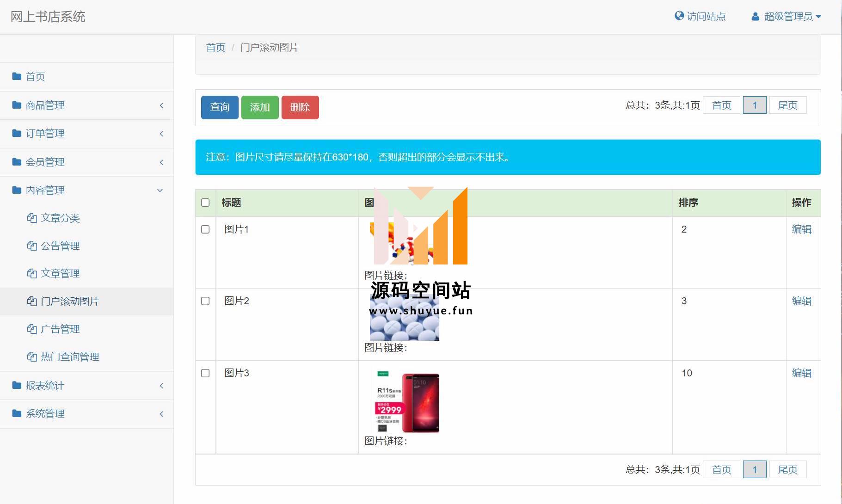Check the checkbox for 图片3 row
The image size is (842, 504).
[x=205, y=373]
